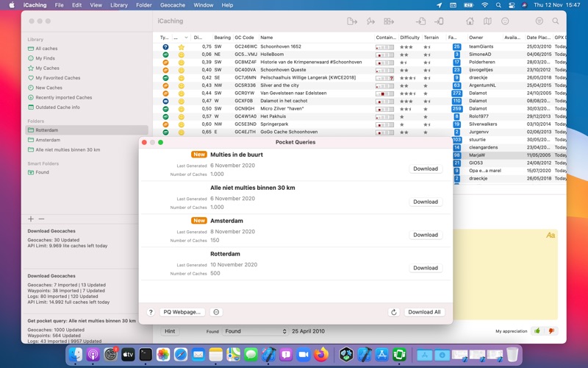The image size is (588, 368).
Task: Open the Library menu
Action: point(119,5)
